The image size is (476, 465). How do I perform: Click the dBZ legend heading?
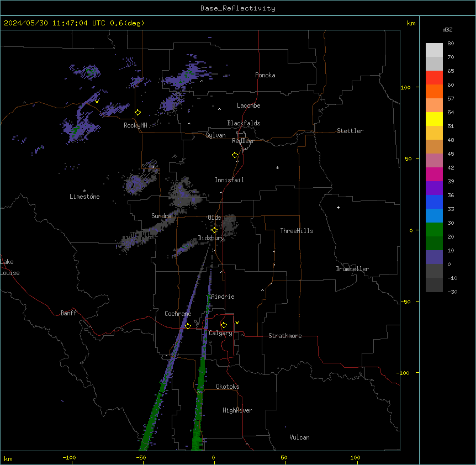447,29
